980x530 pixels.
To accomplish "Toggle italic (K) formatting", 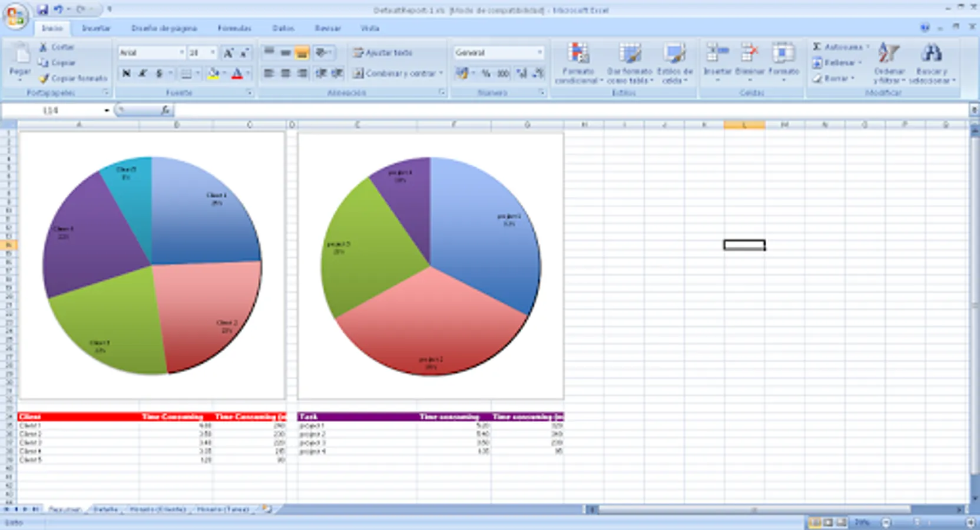I will 142,74.
